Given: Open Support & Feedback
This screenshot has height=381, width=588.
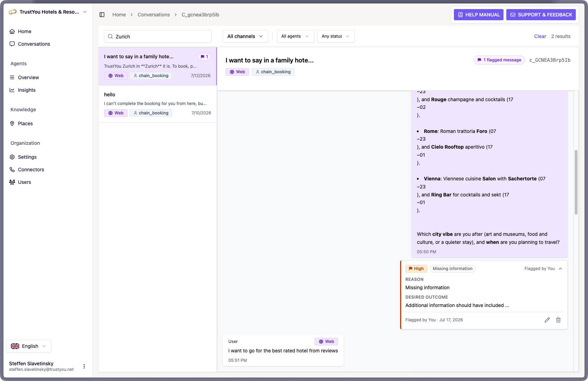Looking at the screenshot, I should [541, 15].
